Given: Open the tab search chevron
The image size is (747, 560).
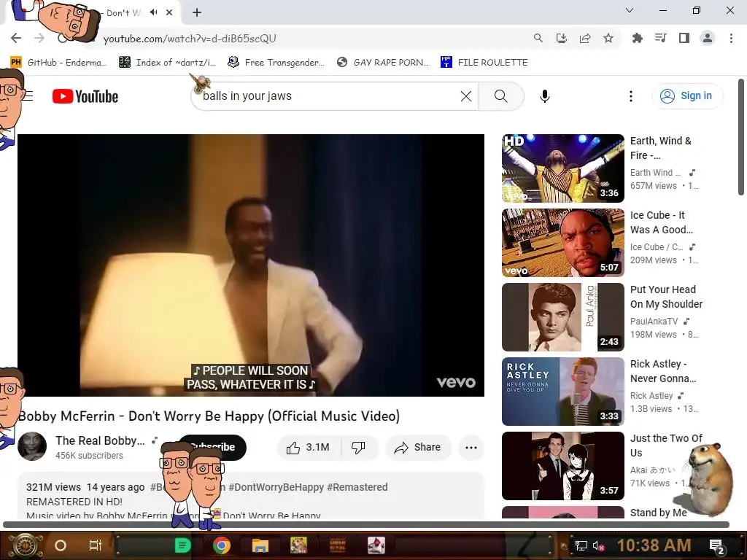Looking at the screenshot, I should click(x=630, y=10).
